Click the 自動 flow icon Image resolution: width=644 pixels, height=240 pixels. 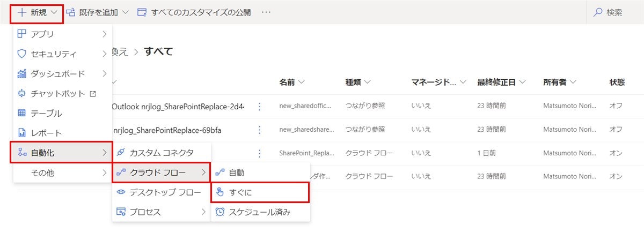click(219, 172)
